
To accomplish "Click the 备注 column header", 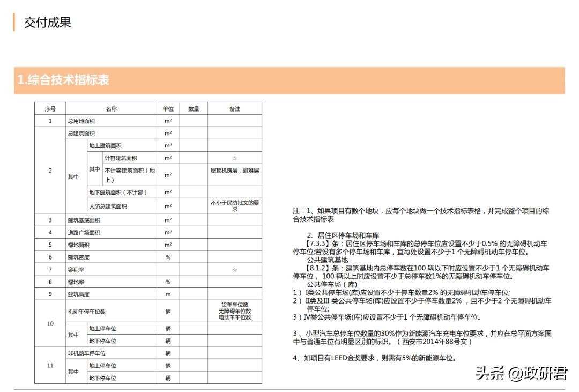I will [235, 109].
